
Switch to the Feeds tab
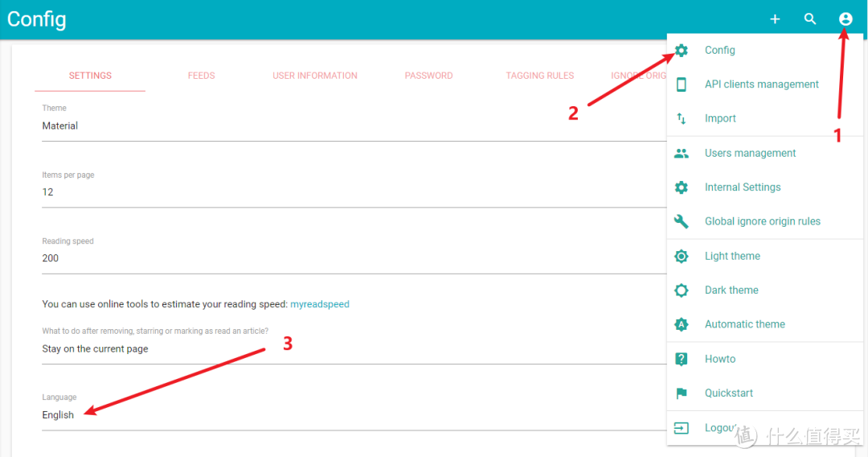tap(201, 76)
